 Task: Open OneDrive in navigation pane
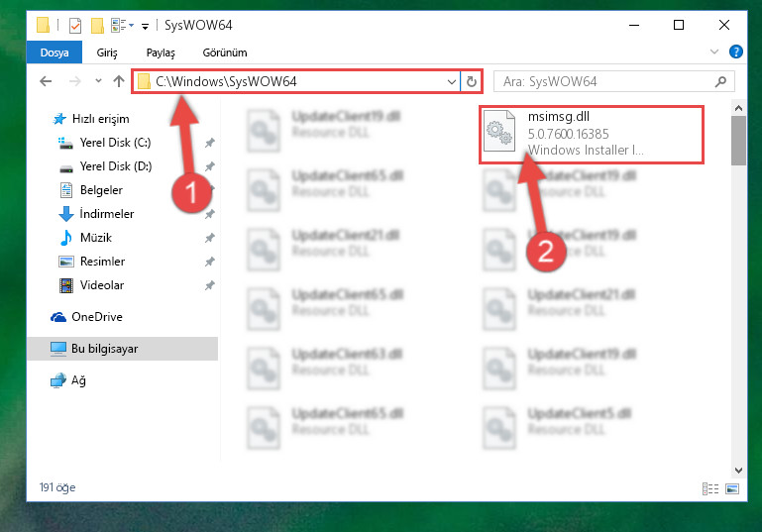(x=97, y=317)
